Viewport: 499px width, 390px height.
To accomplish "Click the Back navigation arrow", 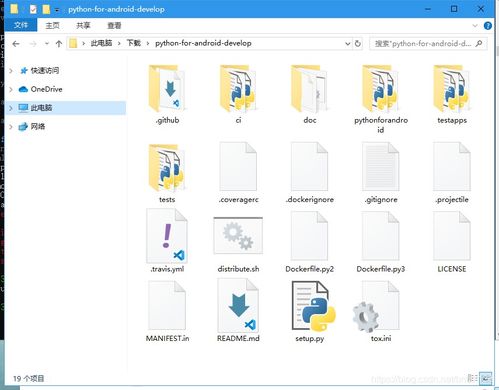I will tap(16, 44).
